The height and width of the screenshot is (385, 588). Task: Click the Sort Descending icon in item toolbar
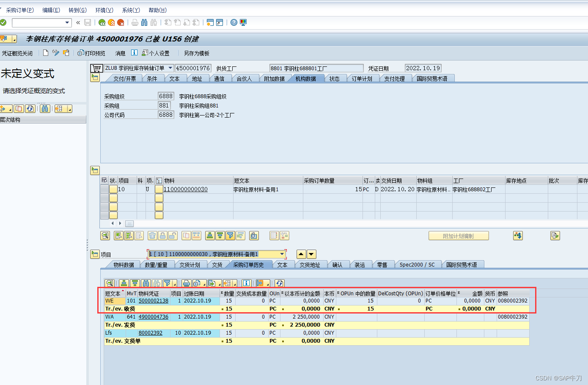coord(220,236)
